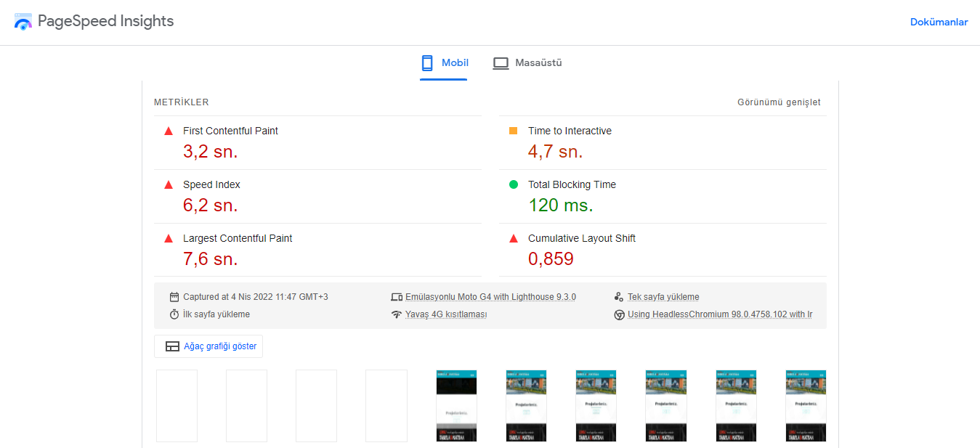Open the Dokümanlar link
This screenshot has width=980, height=448.
[x=939, y=22]
